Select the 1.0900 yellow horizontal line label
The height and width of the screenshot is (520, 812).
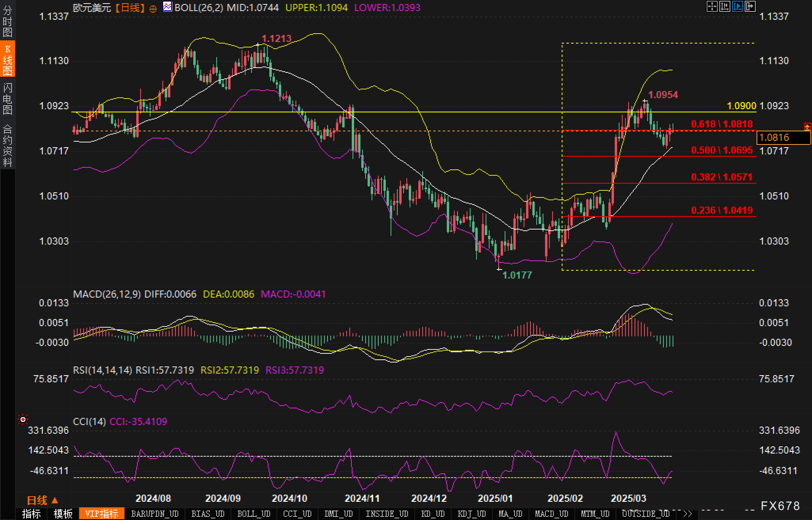(x=741, y=106)
